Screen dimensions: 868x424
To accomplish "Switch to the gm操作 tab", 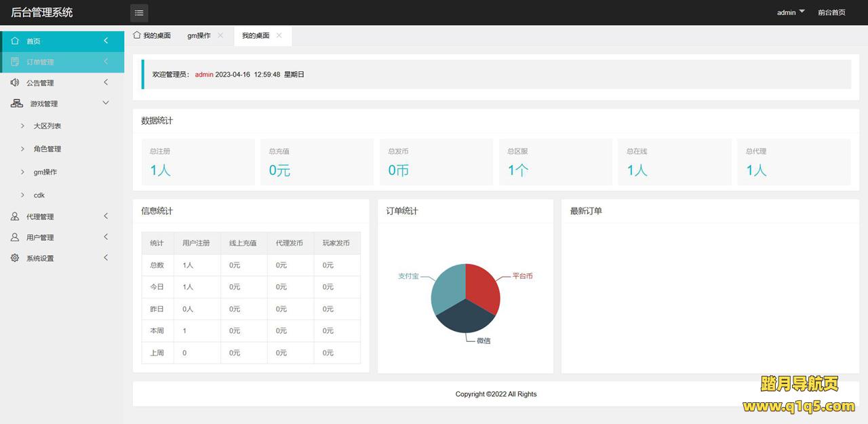I will point(199,35).
